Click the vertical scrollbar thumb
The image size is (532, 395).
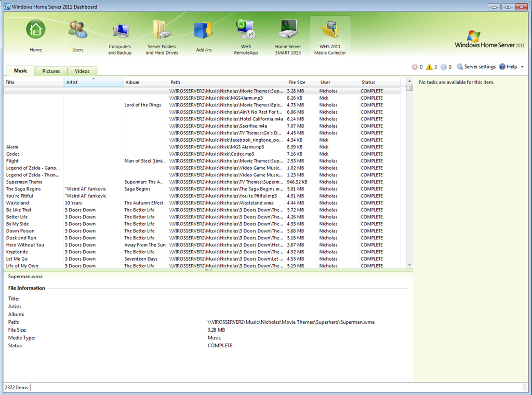coord(409,88)
